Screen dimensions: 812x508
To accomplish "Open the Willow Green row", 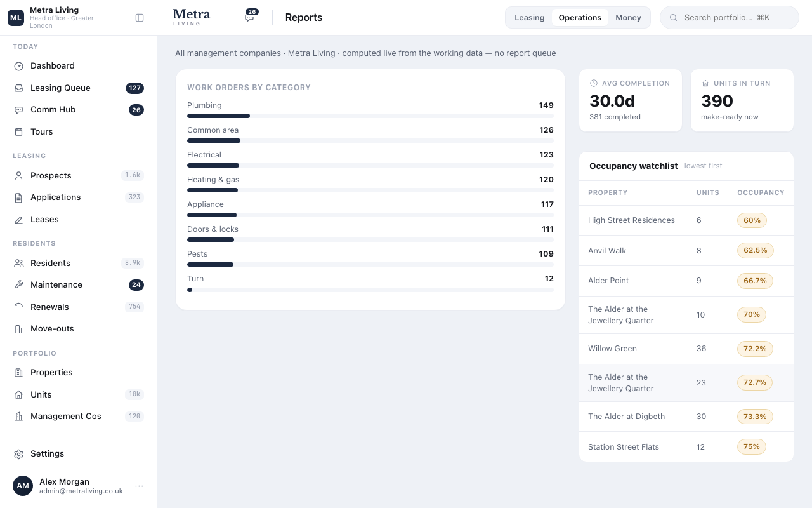I will click(686, 349).
